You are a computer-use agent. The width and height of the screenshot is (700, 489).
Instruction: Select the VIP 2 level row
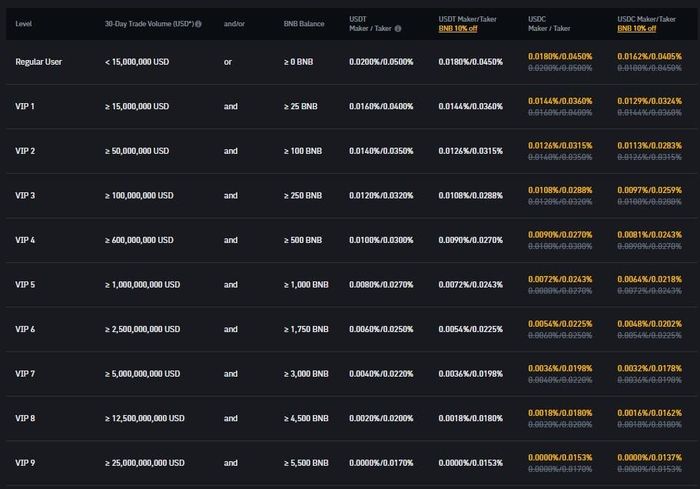coord(350,151)
